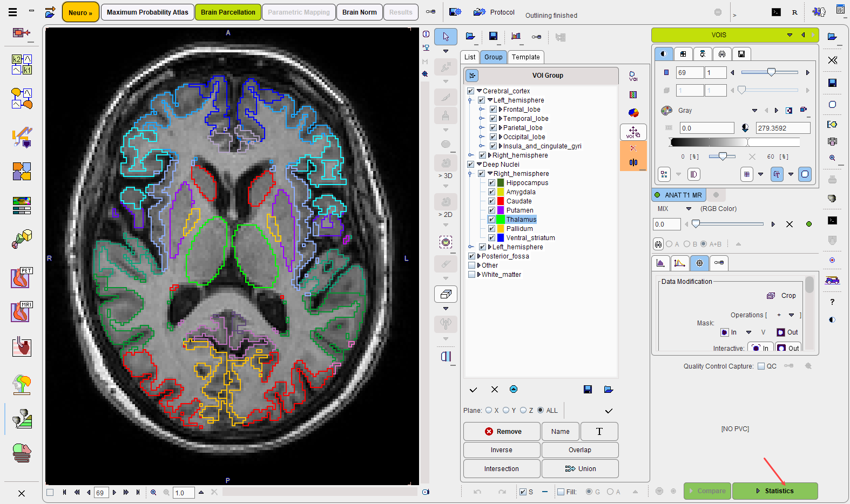Enable the QC capture checkbox
This screenshot has width=850, height=504.
click(761, 366)
